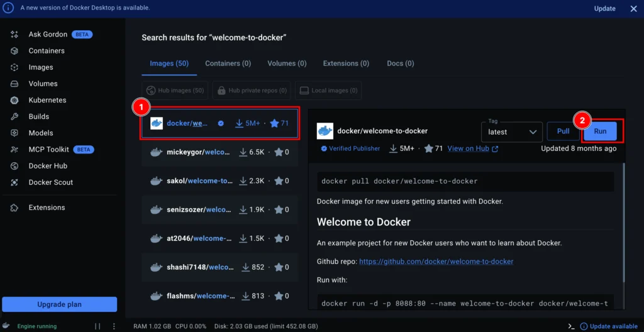The image size is (644, 332).
Task: Click the Pull button
Action: coord(563,131)
